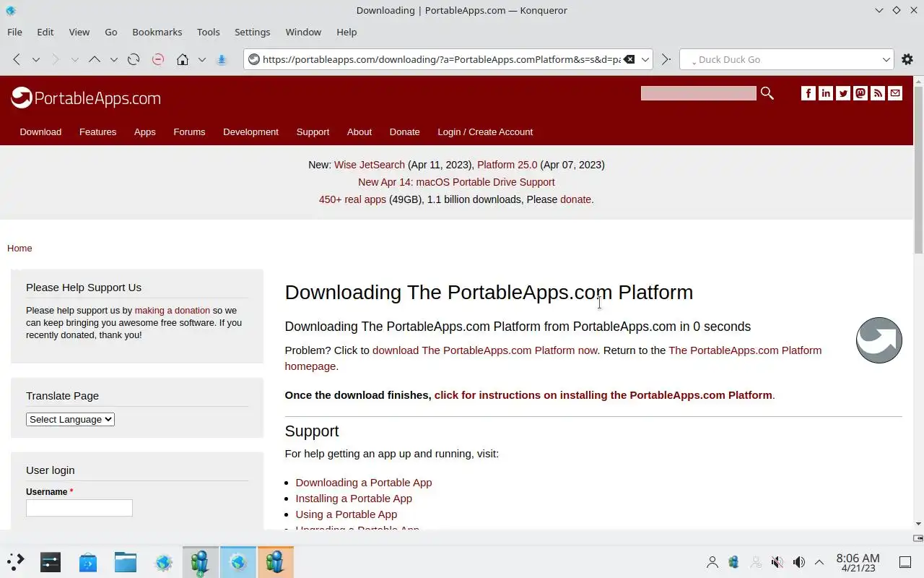Click the address bar URL
924x578 pixels.
point(441,59)
